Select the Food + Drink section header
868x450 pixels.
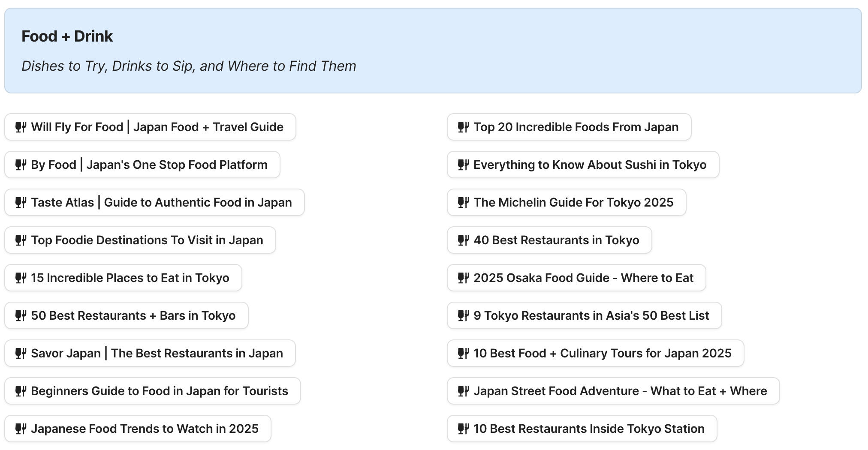coord(67,36)
